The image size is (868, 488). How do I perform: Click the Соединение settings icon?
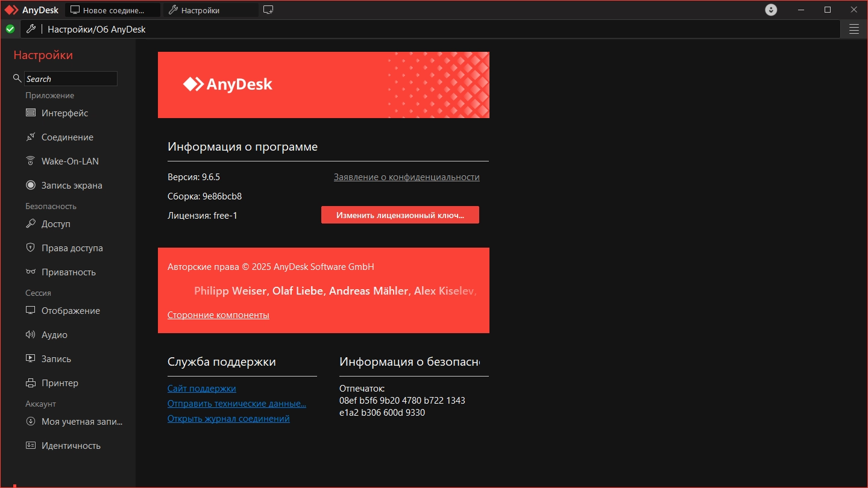[x=31, y=137]
